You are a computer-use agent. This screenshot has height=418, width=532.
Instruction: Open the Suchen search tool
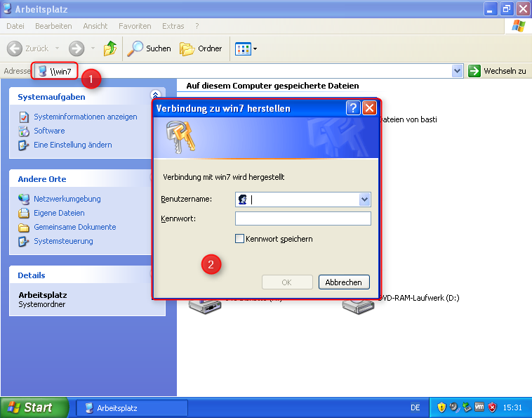click(149, 48)
